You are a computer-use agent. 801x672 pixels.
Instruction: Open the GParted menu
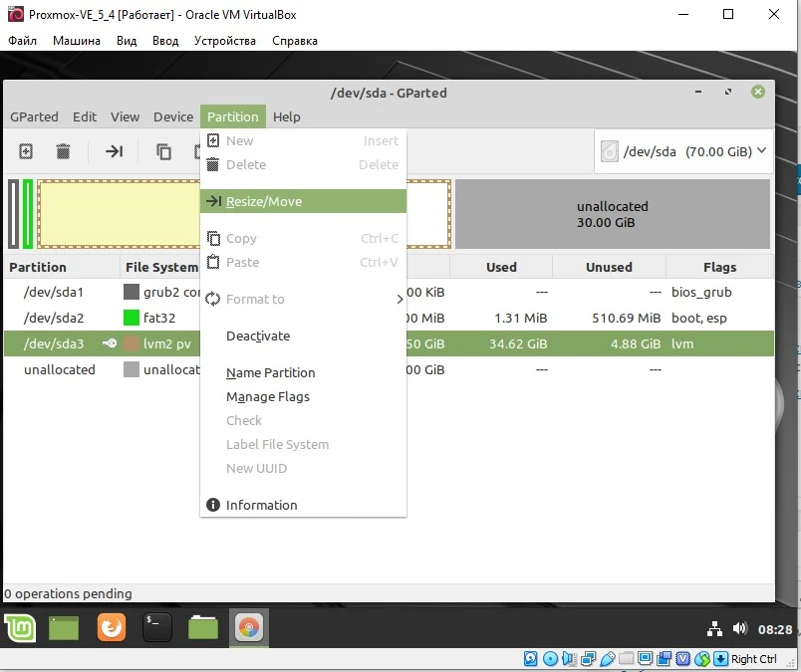pos(34,116)
